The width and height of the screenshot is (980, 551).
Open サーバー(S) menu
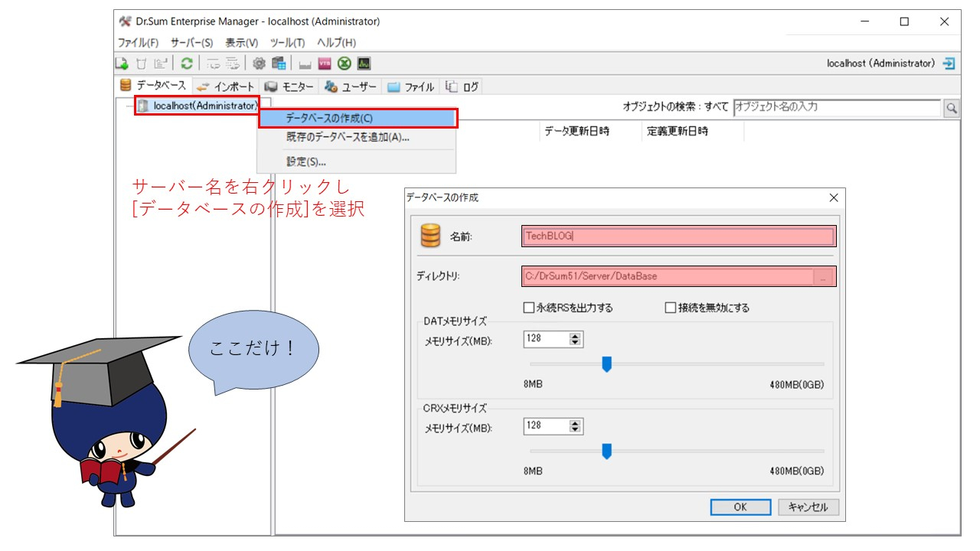point(191,43)
